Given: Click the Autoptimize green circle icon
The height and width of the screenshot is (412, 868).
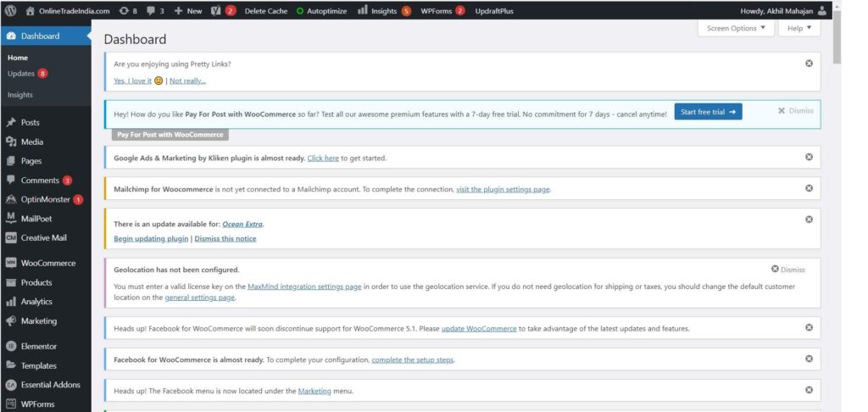Looking at the screenshot, I should tap(300, 10).
